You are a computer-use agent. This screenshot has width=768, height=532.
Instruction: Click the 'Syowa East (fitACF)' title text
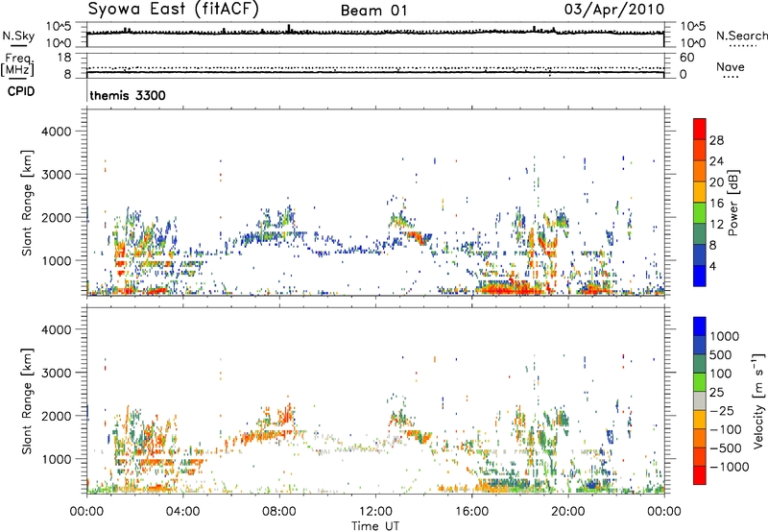click(x=174, y=10)
